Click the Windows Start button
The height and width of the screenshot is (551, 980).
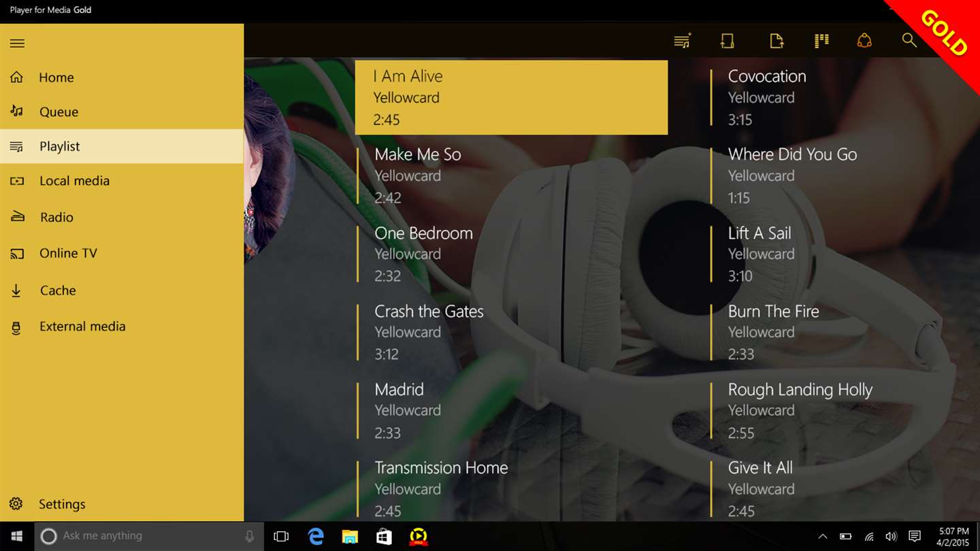[17, 536]
